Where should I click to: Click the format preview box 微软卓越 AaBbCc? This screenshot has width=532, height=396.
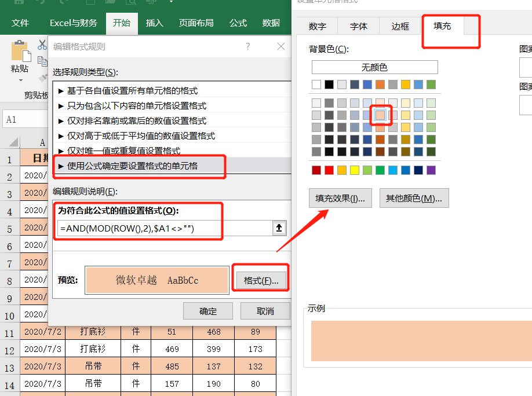coord(157,280)
